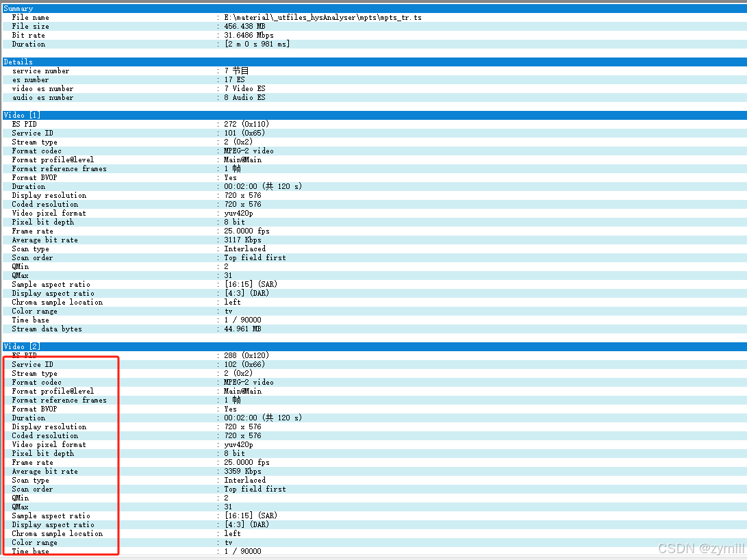Screen dimensions: 747x560
Task: Select the 17 ES value
Action: 234,80
